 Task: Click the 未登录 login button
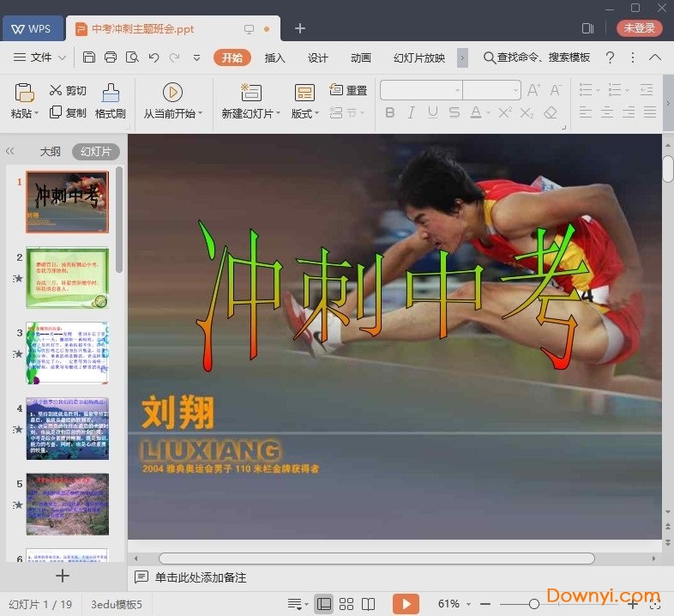(639, 28)
